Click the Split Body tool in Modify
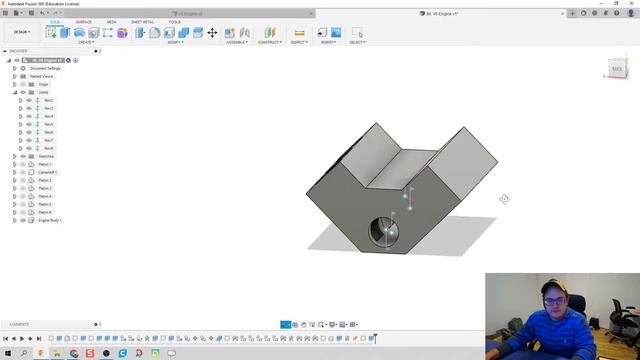This screenshot has width=640, height=360. [198, 32]
